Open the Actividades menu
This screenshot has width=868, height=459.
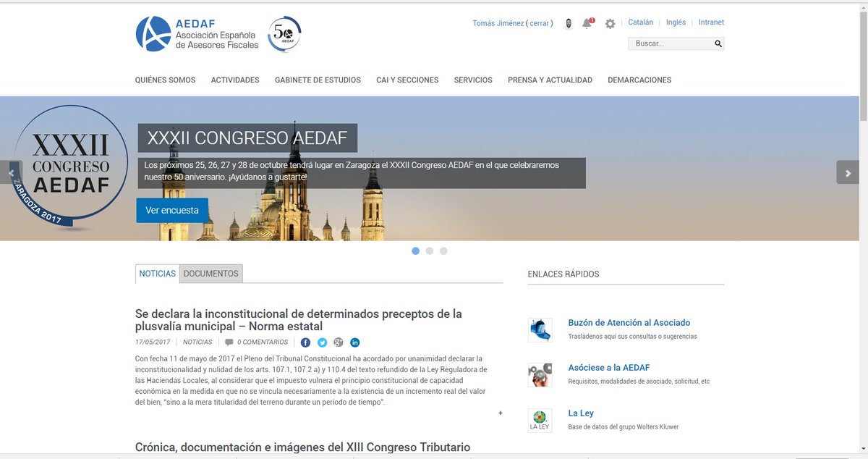[235, 80]
